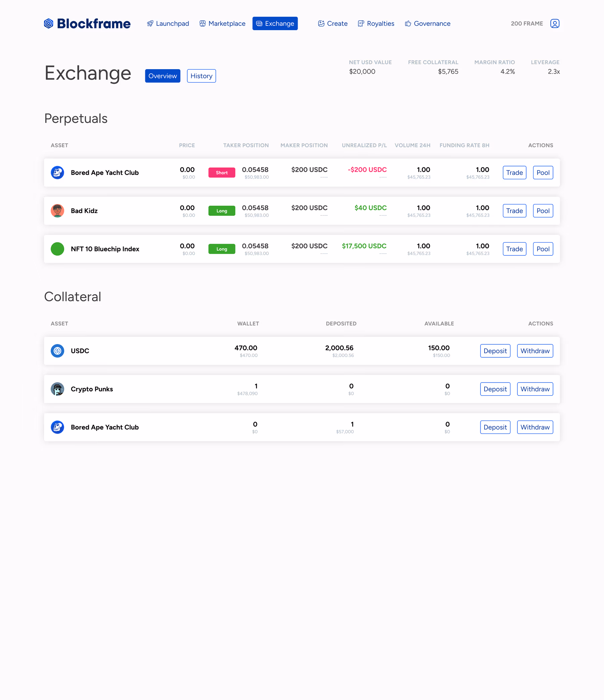Click the Long badge on Bad Kidz
Screen dimensions: 604x700
221,210
